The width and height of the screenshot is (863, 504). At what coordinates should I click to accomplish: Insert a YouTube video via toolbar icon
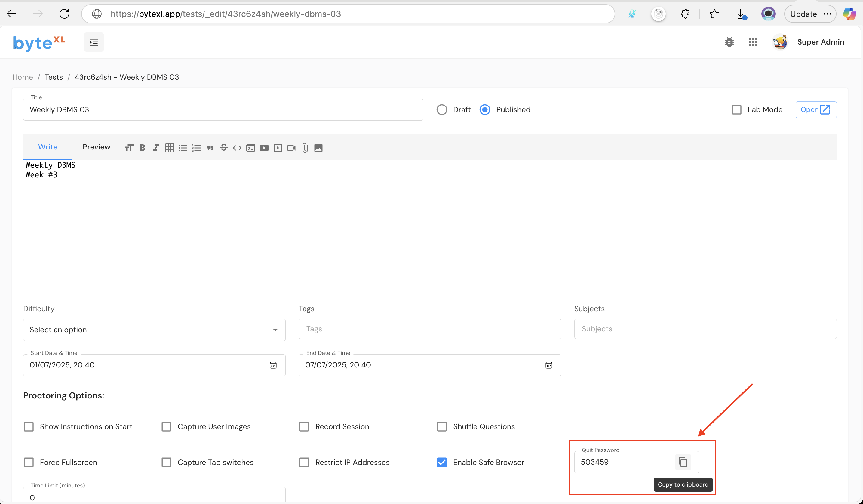tap(264, 148)
